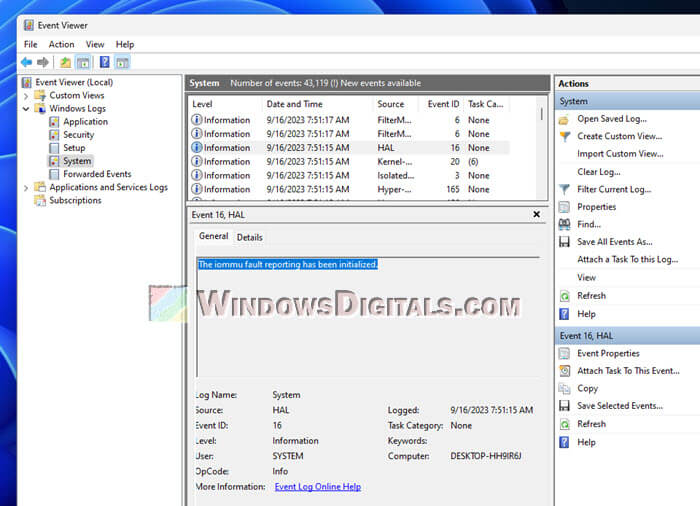Click the Find binoculars icon
The height and width of the screenshot is (506, 700).
click(564, 224)
